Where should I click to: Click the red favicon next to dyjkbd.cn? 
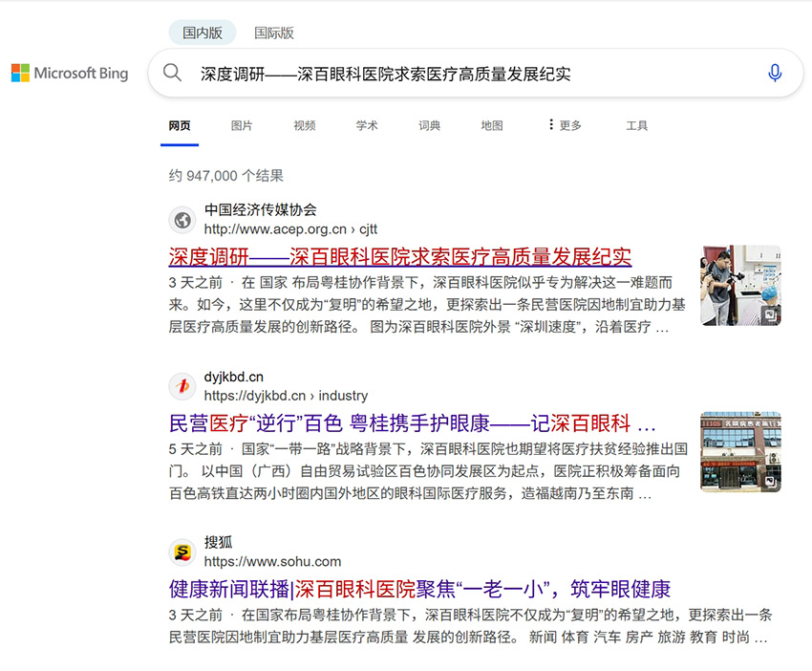[x=182, y=386]
